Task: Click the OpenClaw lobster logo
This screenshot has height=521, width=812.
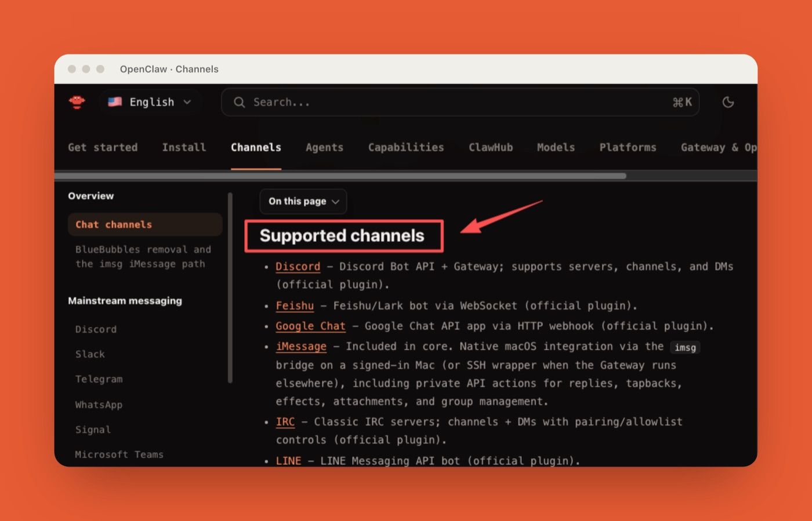Action: click(x=77, y=102)
